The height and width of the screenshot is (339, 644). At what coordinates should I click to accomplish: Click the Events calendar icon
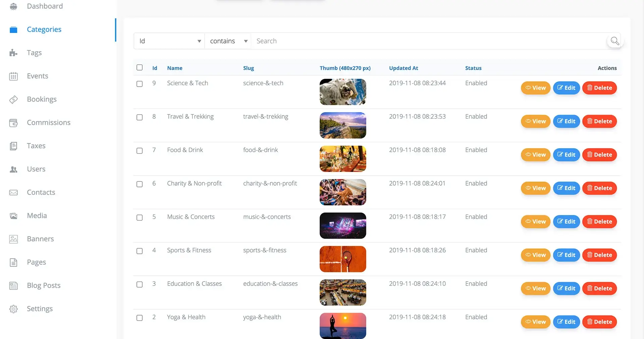click(13, 76)
